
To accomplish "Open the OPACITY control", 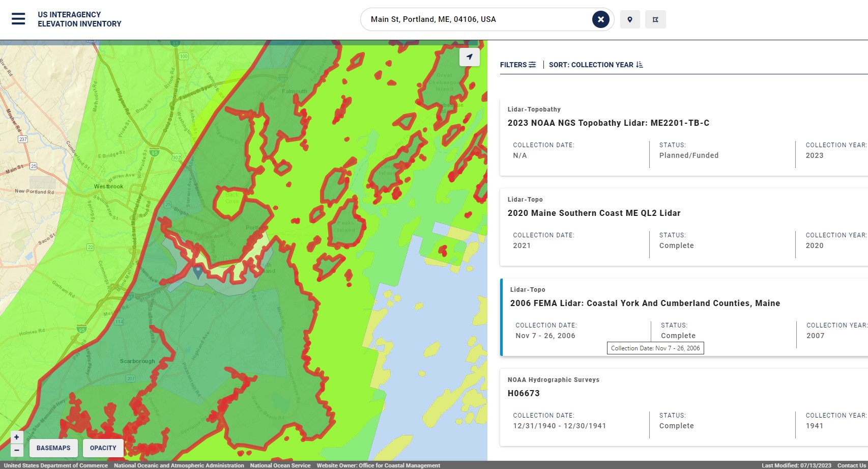I will point(103,448).
